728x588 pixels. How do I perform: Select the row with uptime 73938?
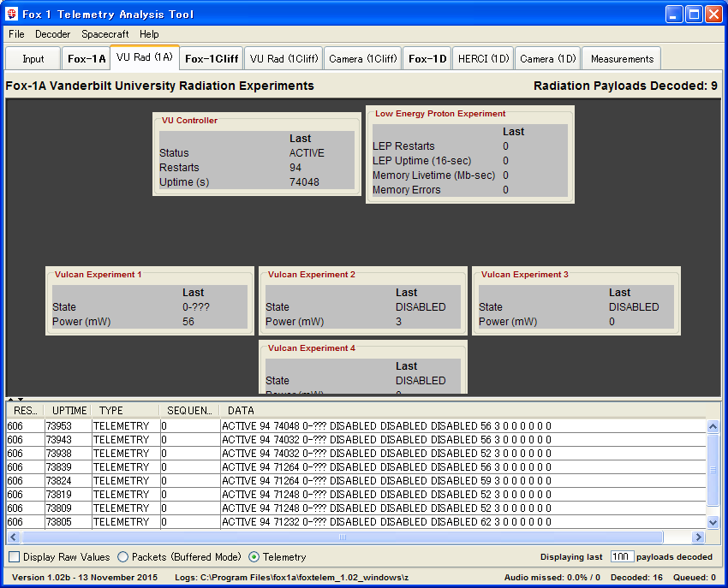pyautogui.click(x=356, y=454)
